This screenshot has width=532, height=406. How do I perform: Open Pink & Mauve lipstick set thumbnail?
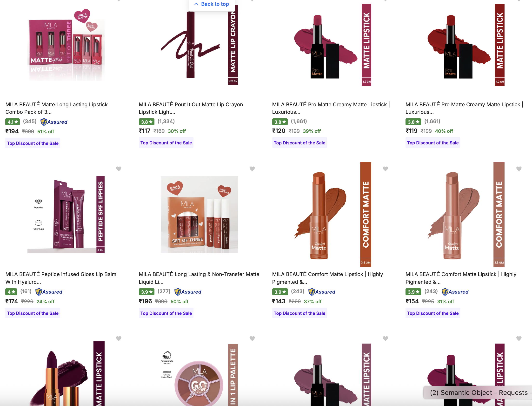(66, 45)
